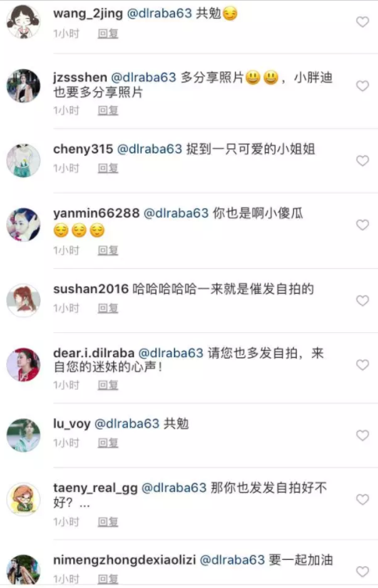Reply (回复) to wang_2jing's comment
Viewport: 378px width, 588px height.
pos(108,34)
